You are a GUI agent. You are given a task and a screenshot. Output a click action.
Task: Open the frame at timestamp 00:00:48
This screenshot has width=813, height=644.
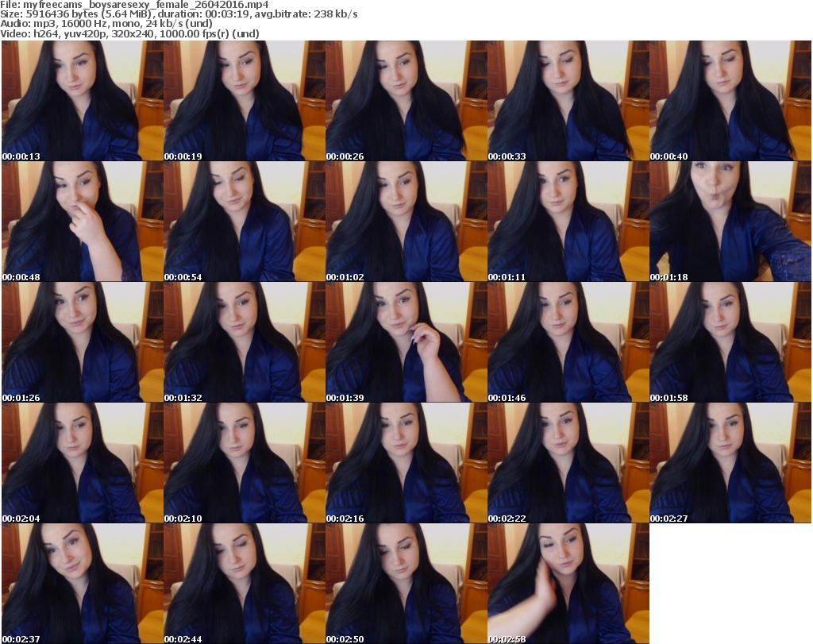(83, 222)
